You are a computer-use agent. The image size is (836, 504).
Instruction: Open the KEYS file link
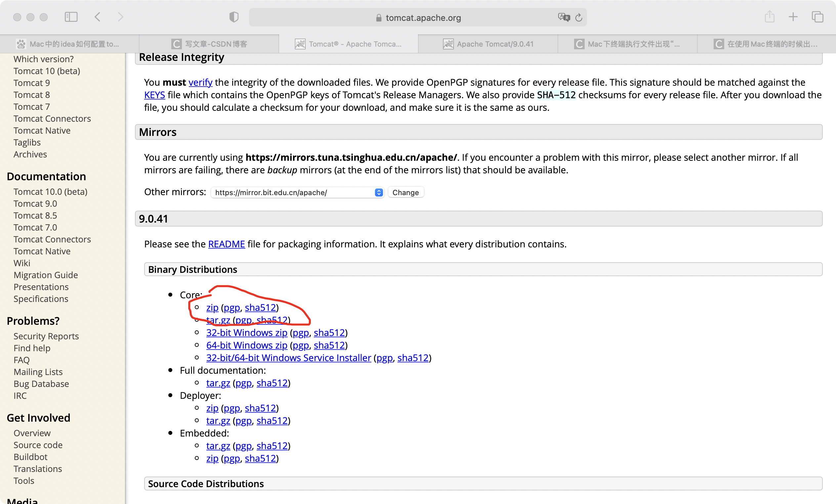pos(154,95)
